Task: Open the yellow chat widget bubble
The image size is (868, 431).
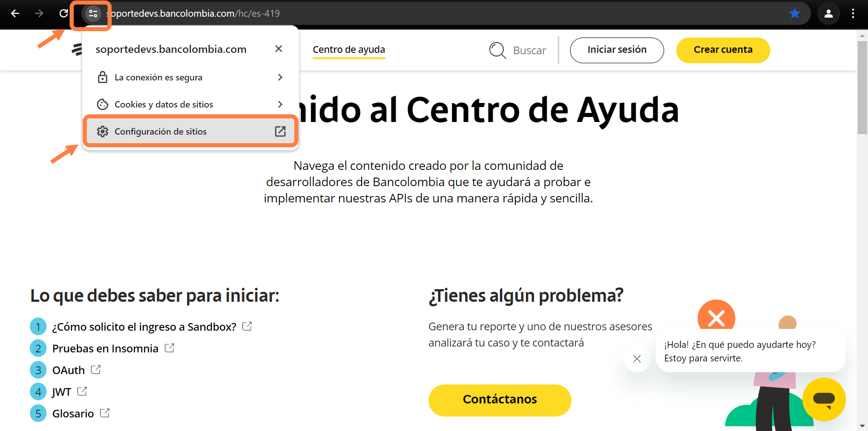Action: 824,399
